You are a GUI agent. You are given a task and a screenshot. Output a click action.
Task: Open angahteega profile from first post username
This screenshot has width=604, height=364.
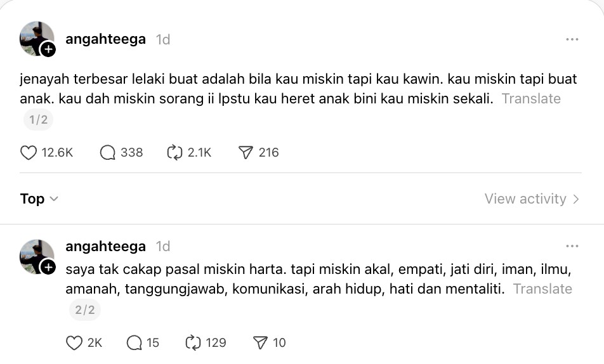click(105, 39)
